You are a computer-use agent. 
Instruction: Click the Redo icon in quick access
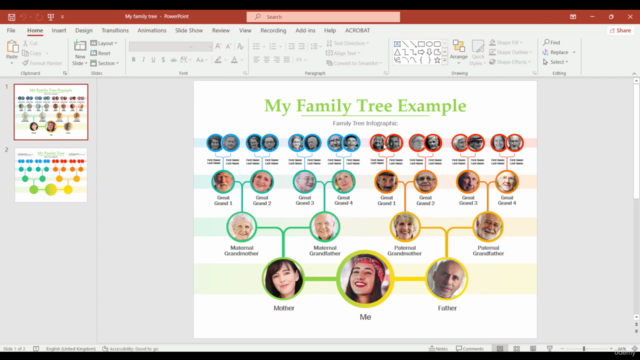click(39, 17)
